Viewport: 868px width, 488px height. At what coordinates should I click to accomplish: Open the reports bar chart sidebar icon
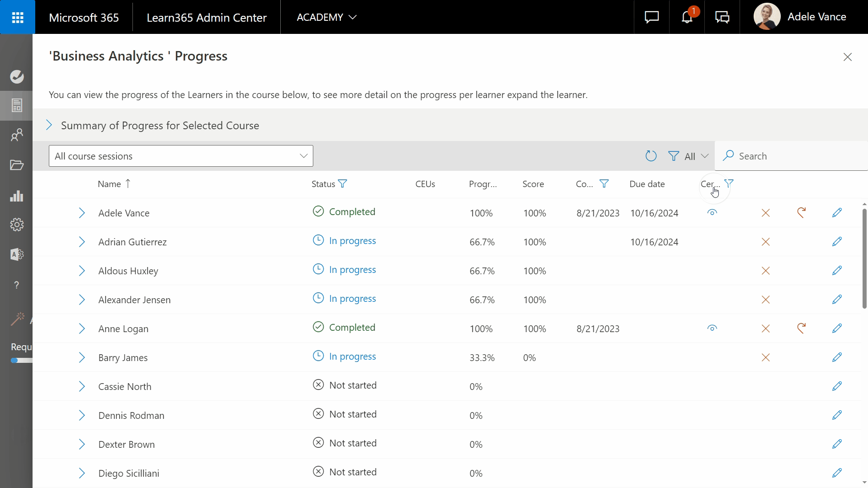click(x=17, y=195)
